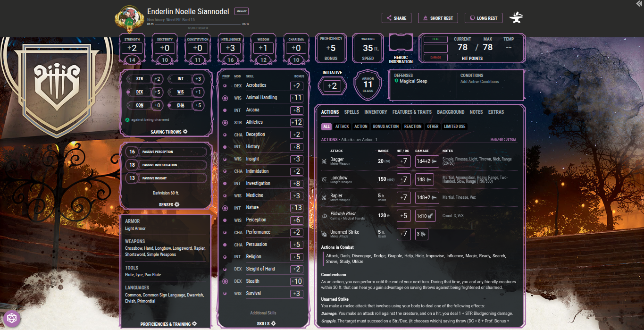Open Saving Throws settings gear
The image size is (644, 330).
[185, 132]
